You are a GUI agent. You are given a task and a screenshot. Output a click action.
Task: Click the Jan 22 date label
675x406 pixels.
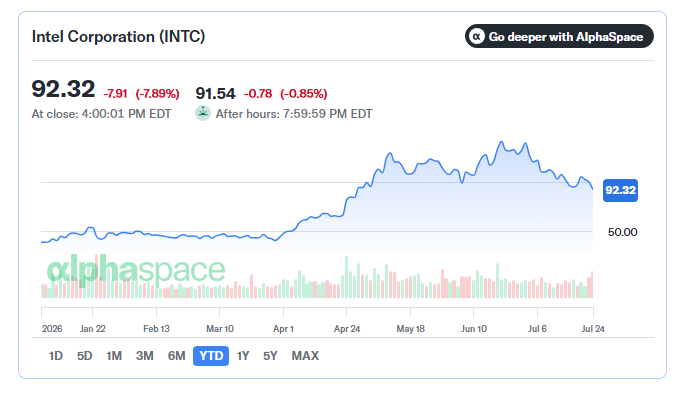pos(93,329)
